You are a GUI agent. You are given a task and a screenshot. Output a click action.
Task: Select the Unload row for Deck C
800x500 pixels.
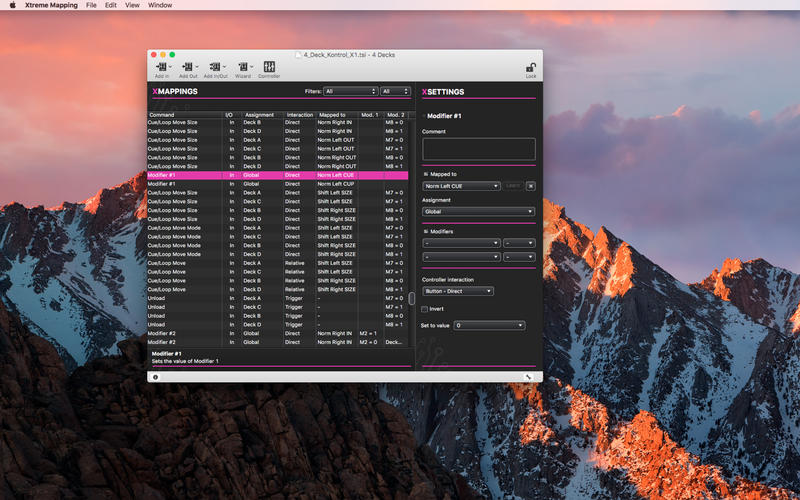coord(278,307)
